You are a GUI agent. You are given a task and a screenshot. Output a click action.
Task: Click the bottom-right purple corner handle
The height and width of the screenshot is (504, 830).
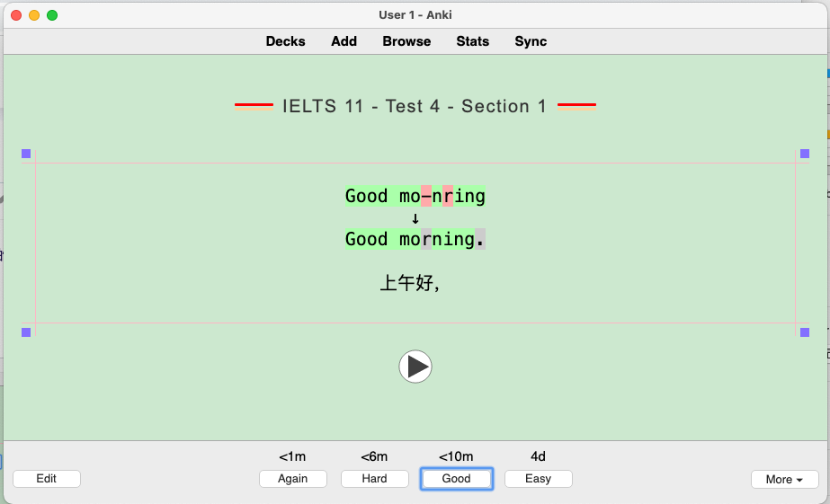804,332
